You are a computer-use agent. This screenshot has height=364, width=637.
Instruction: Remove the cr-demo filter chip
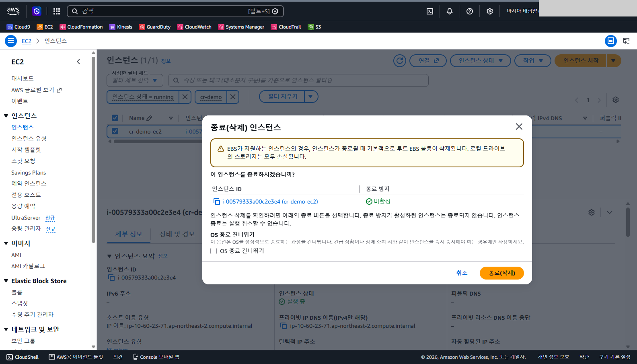pos(233,97)
